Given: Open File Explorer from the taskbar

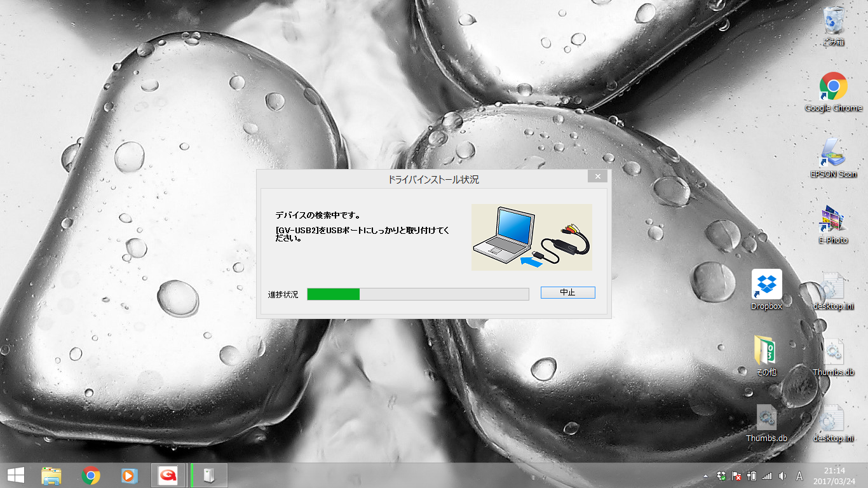Looking at the screenshot, I should point(51,475).
